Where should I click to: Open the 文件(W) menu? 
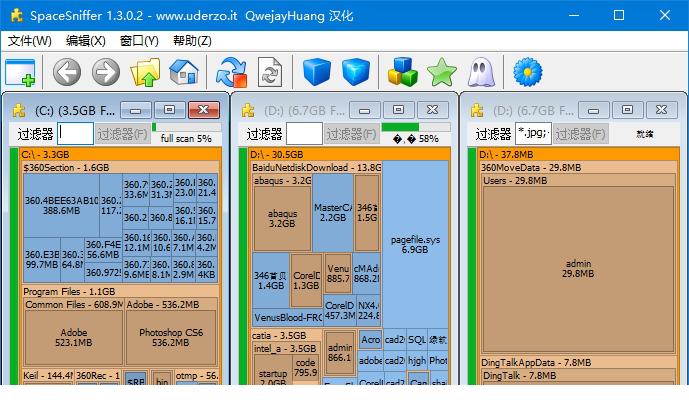[29, 41]
